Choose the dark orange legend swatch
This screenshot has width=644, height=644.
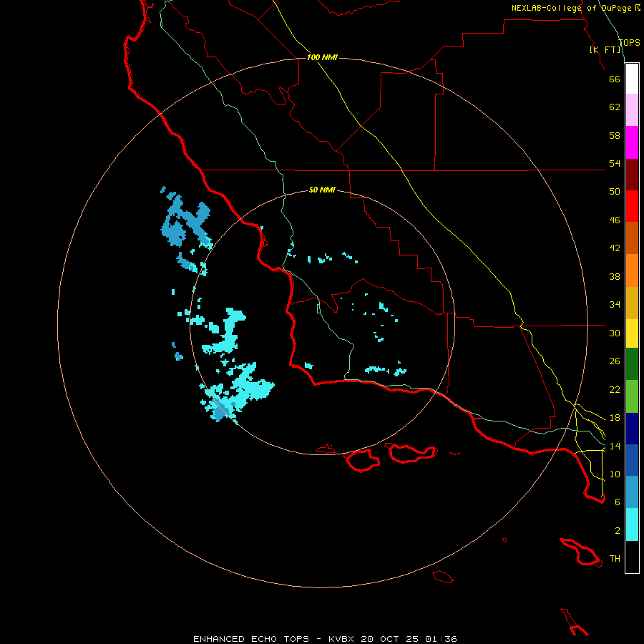[632, 238]
